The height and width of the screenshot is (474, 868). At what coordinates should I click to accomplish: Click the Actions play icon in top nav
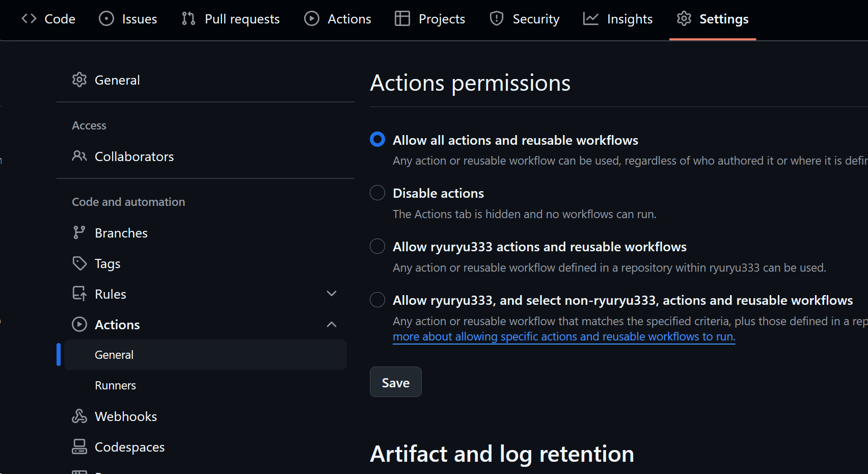(312, 19)
